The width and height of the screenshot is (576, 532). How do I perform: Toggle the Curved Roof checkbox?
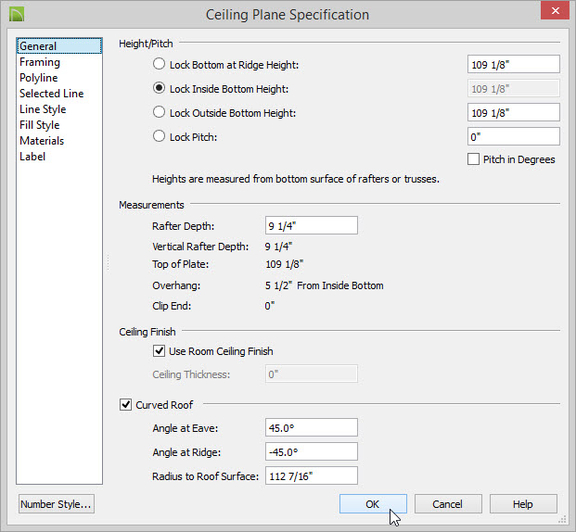[x=126, y=405]
